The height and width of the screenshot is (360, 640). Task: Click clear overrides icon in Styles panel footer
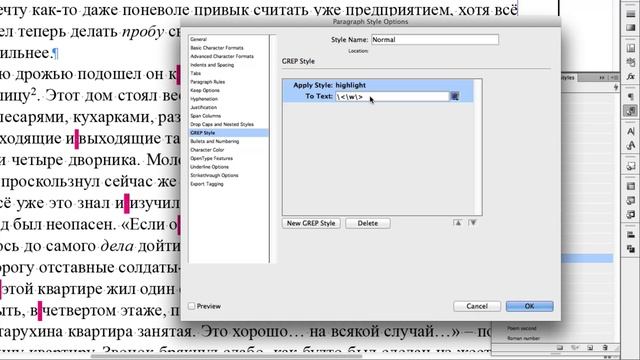click(x=575, y=347)
